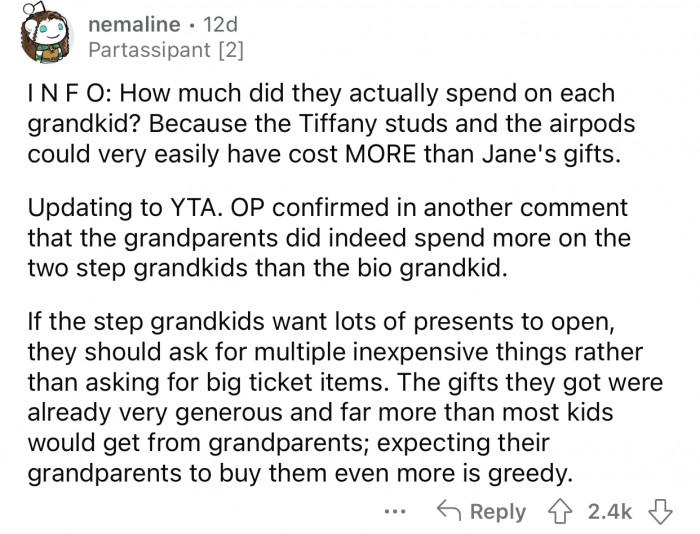Image resolution: width=700 pixels, height=534 pixels.
Task: Downvote nemaline's comment
Action: 660,512
